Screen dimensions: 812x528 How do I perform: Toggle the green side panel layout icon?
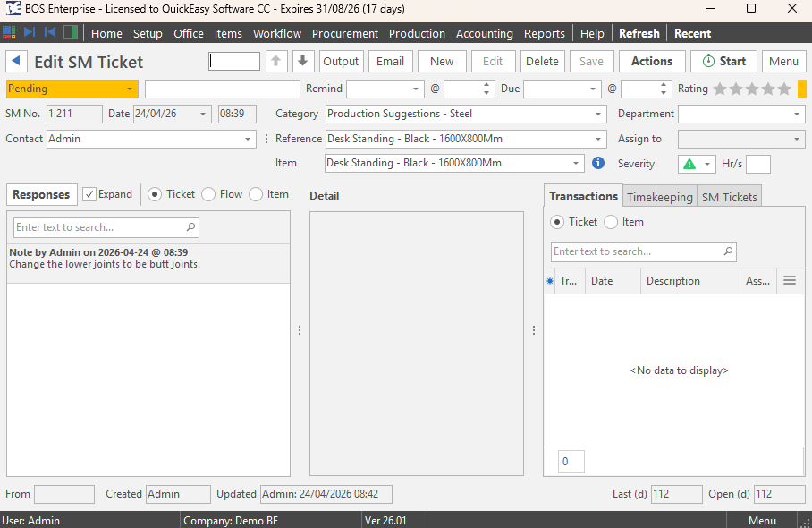pos(71,32)
